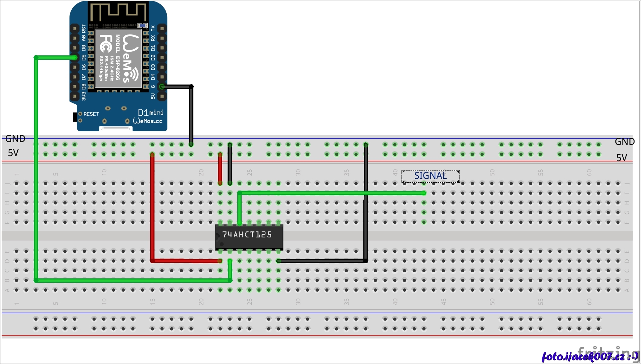The height and width of the screenshot is (364, 641).
Task: Select the right 5V rail label
Action: 622,158
